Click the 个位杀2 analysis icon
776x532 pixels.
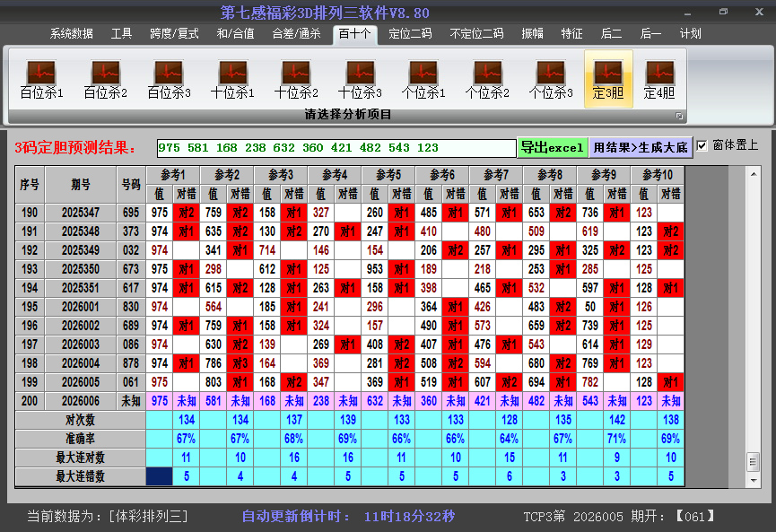pos(487,79)
